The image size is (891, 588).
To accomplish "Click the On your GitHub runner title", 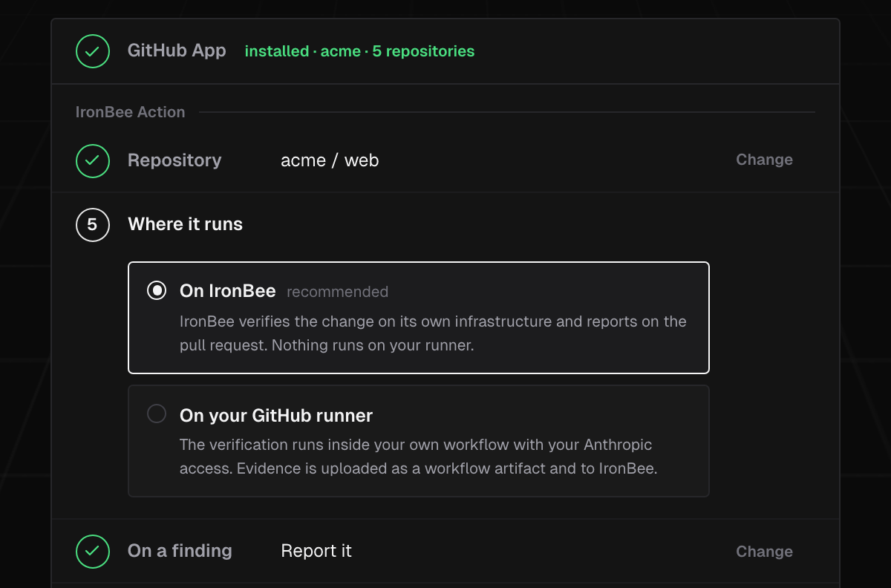I will pos(276,415).
